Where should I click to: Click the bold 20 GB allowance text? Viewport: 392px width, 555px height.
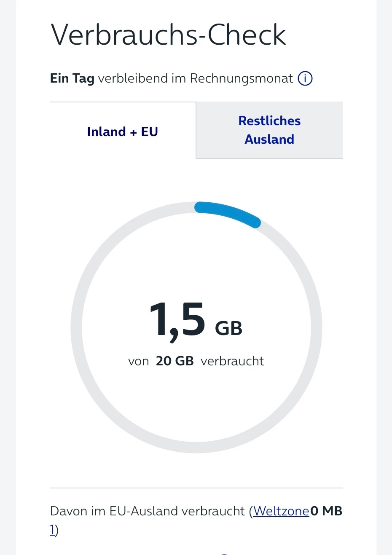(x=175, y=361)
